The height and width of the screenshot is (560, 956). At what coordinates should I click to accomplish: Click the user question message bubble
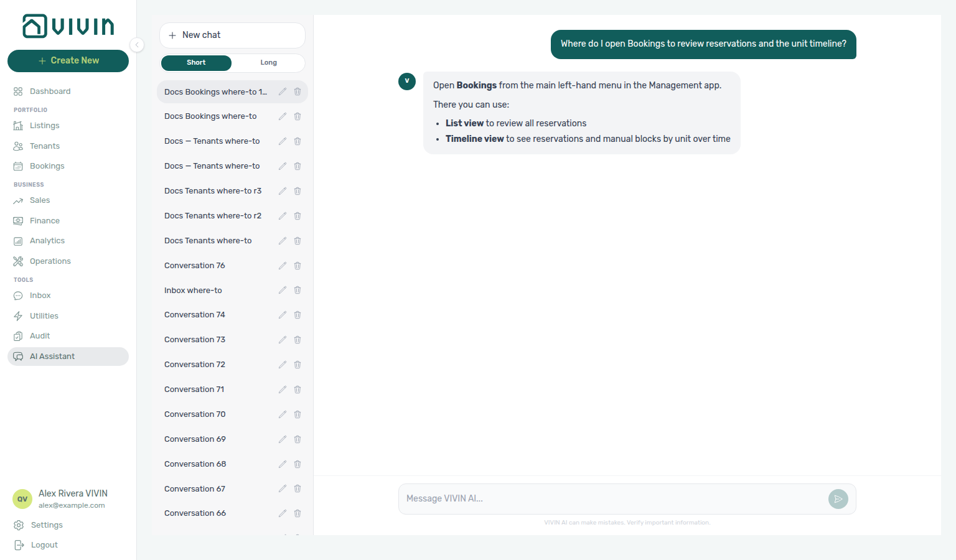(x=703, y=44)
